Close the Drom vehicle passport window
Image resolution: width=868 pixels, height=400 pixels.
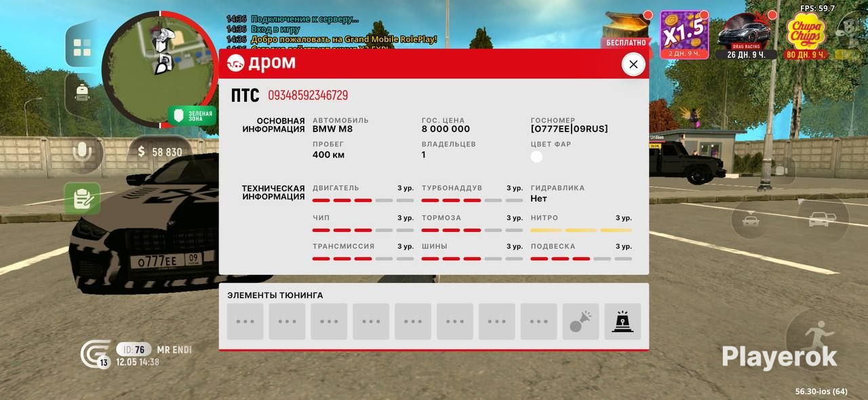tap(633, 64)
